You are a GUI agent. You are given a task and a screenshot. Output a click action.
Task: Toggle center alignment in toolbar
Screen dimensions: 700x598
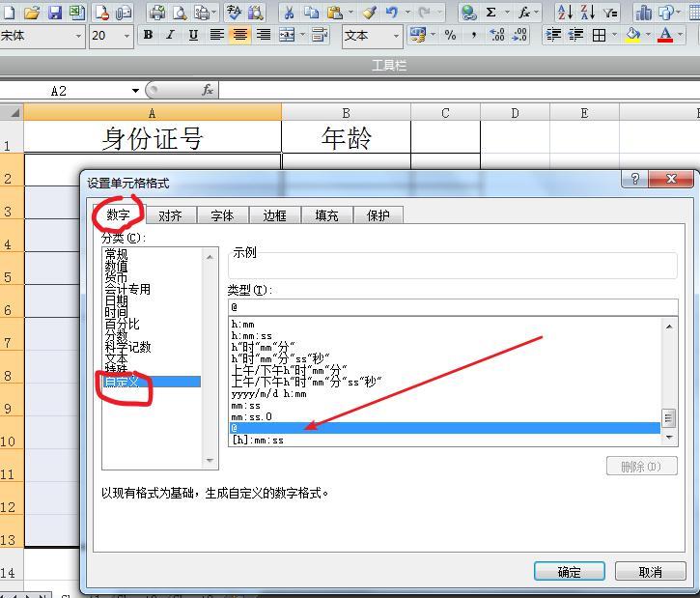coord(240,35)
